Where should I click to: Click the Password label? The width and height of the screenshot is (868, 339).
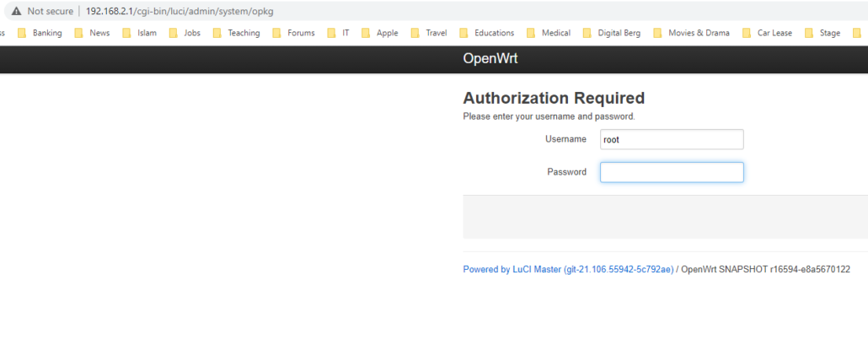point(567,172)
